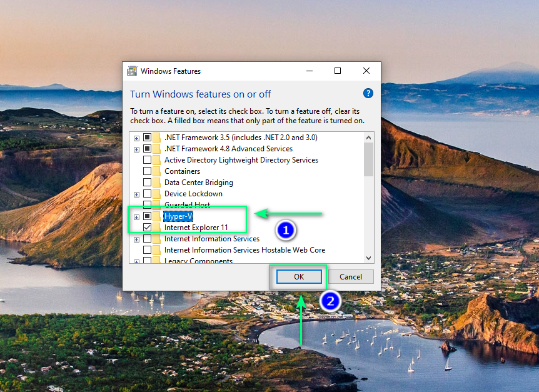Expand the .NET Framework 3.5 node
Screen dimensions: 539x392
[136, 138]
